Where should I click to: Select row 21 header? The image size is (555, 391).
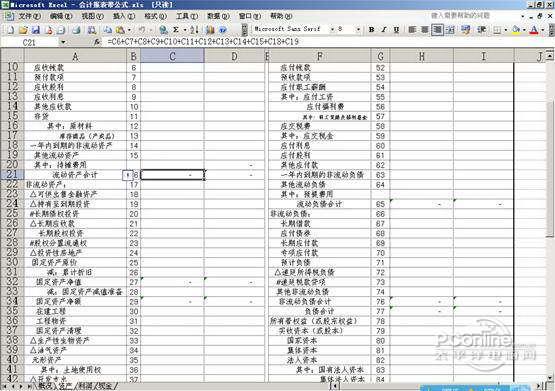click(x=12, y=175)
